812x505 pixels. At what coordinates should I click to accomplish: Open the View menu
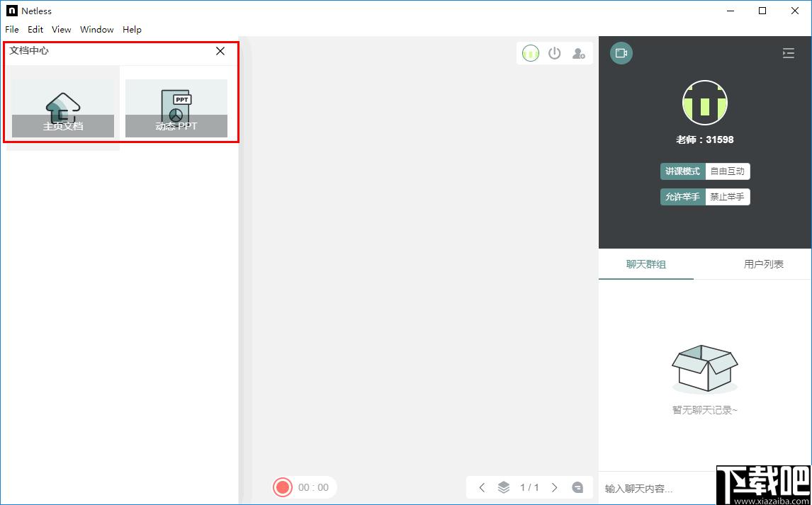(61, 30)
